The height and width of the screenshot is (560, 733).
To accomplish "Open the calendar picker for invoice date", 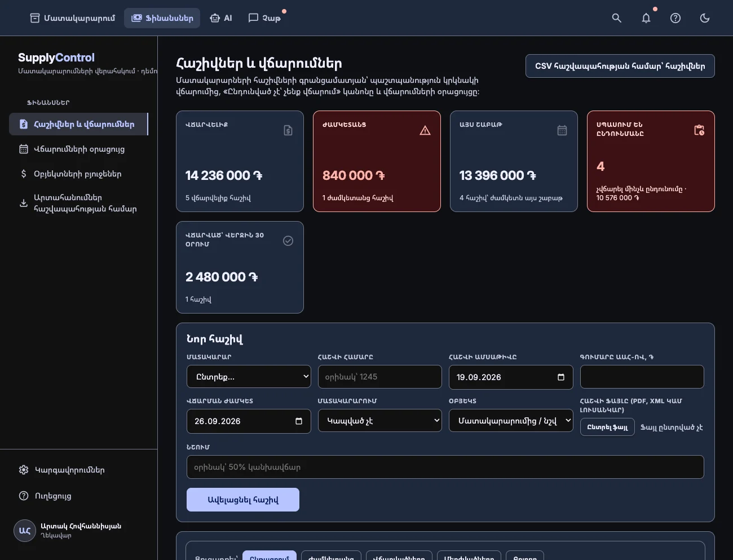I will 561,377.
